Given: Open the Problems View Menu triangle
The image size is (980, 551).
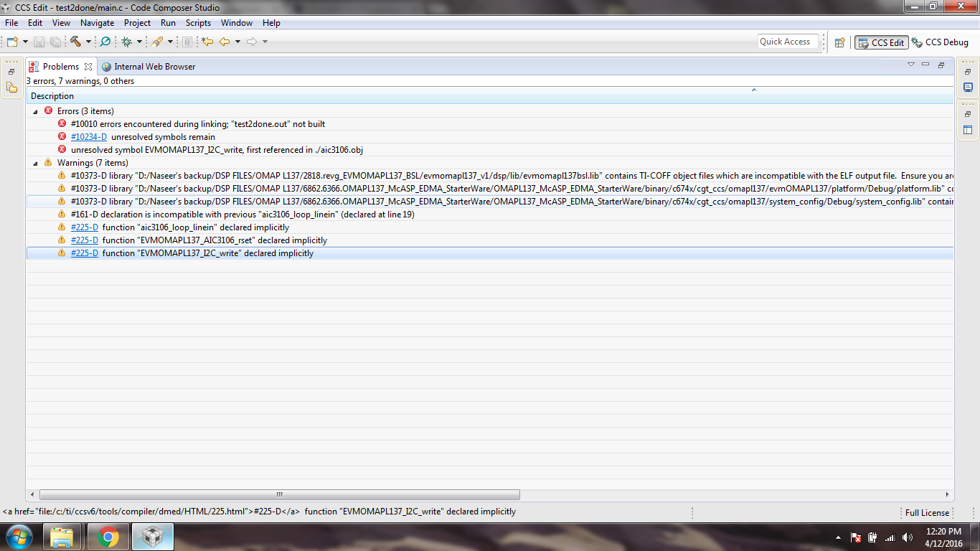Looking at the screenshot, I should pyautogui.click(x=911, y=65).
